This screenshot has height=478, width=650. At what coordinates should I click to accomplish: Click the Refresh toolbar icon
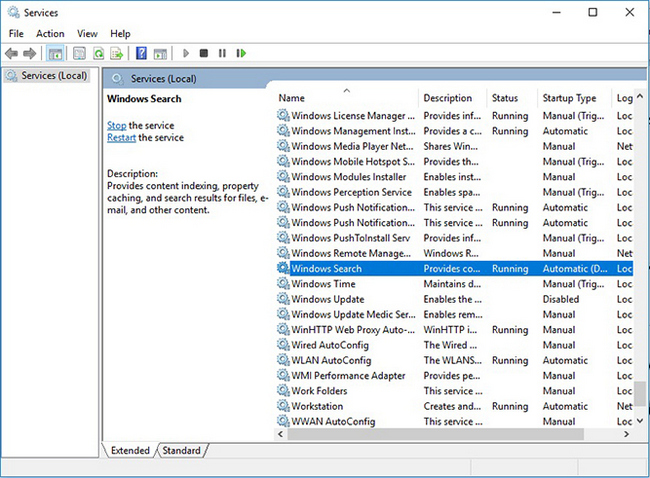(99, 53)
